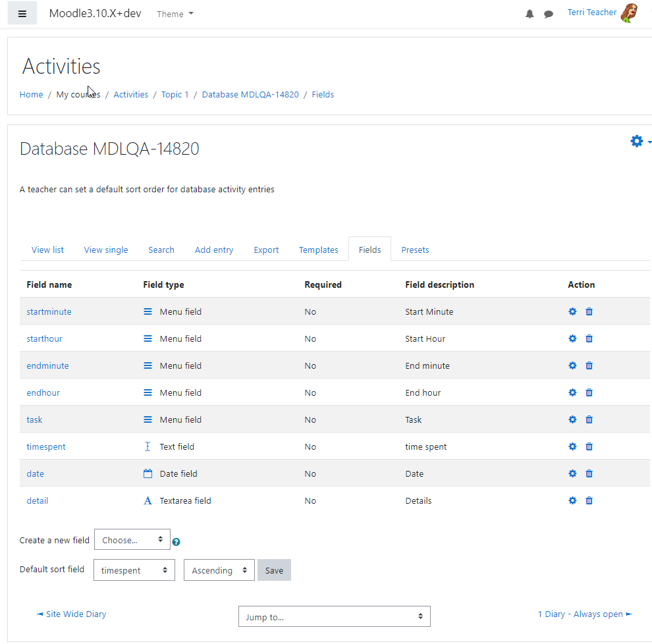Open help icon beside Create a new field
This screenshot has width=652, height=644.
(x=177, y=542)
